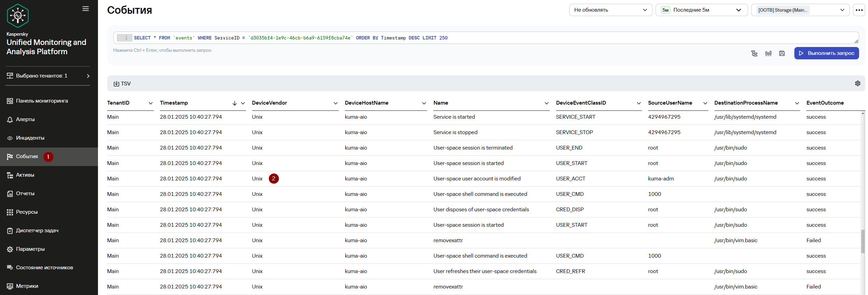
Task: Open the Не обновлять refresh dropdown
Action: pyautogui.click(x=610, y=10)
